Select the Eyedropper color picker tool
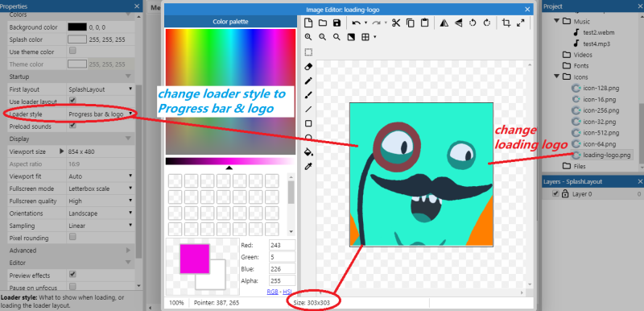644x311 pixels. click(x=308, y=167)
